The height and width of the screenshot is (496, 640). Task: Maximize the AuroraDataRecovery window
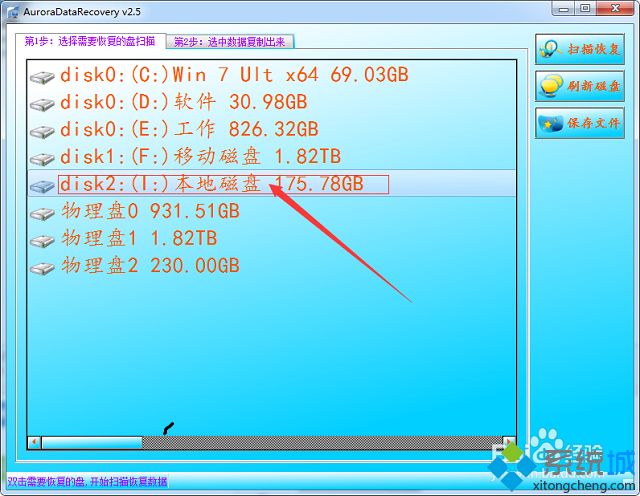(585, 9)
